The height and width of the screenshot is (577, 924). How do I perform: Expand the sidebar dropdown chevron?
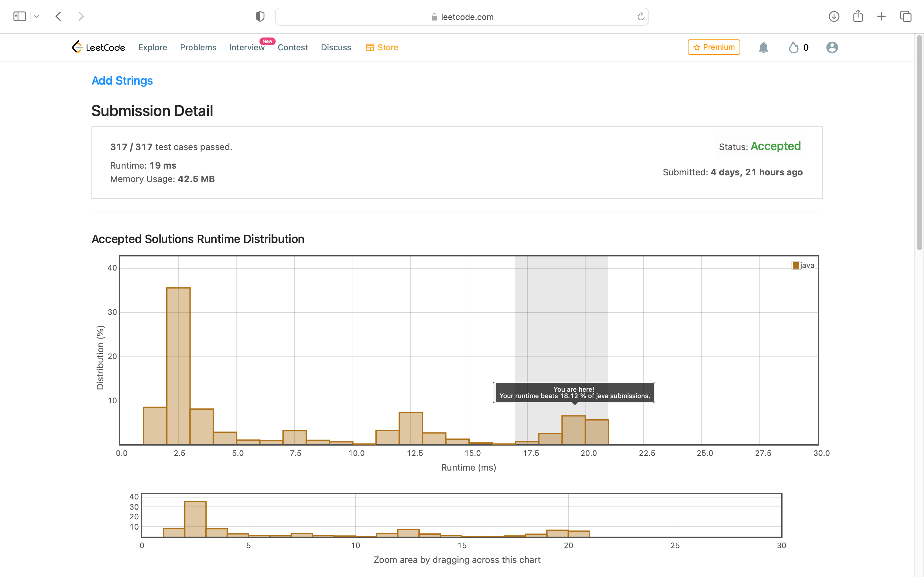(37, 16)
